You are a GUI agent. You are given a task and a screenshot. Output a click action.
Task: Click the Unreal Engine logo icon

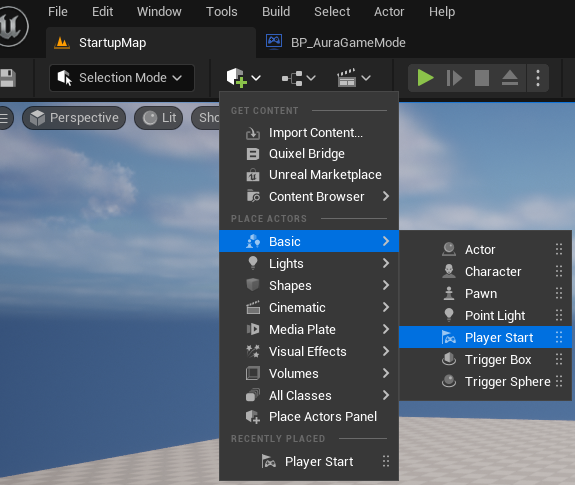point(12,26)
